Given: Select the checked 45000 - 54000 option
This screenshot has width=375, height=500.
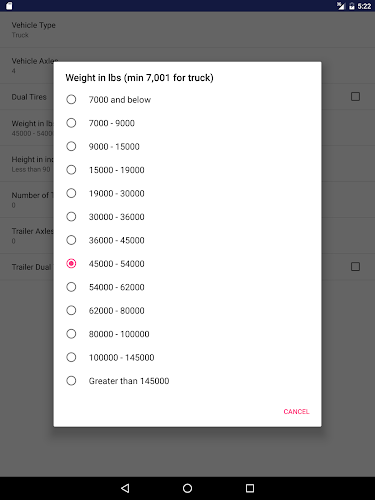Looking at the screenshot, I should 187,264.
